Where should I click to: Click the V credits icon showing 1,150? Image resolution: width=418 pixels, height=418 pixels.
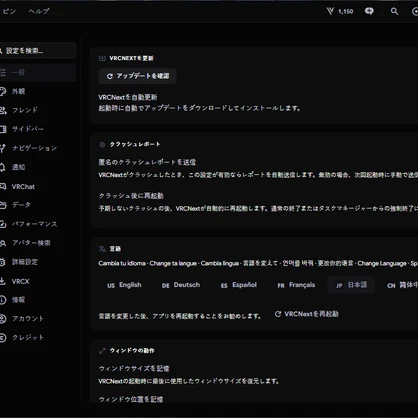pyautogui.click(x=340, y=12)
